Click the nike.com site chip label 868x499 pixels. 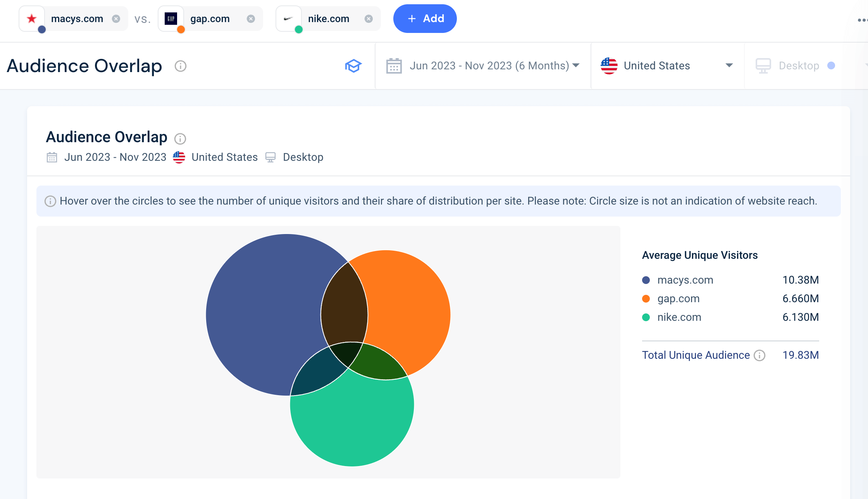tap(329, 19)
